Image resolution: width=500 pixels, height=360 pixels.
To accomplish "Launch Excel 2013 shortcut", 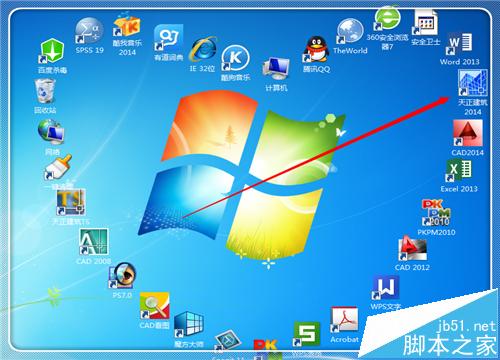I will click(x=459, y=171).
